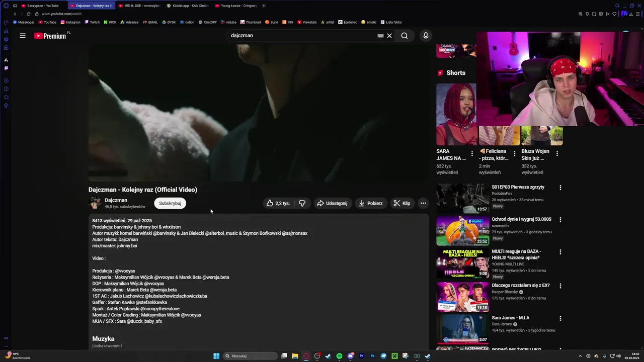Viewport: 644px width, 362px height.
Task: Open options for Sara James M.I.A
Action: coord(560,318)
